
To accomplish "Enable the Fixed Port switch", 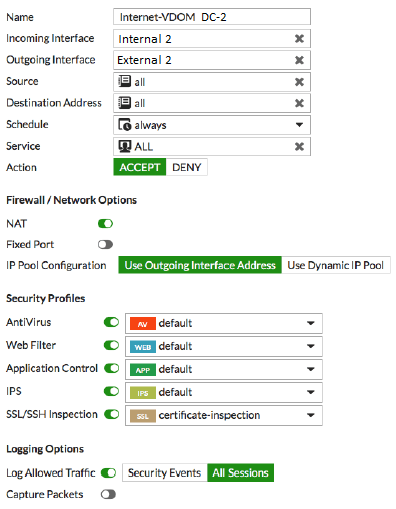I will pos(105,245).
